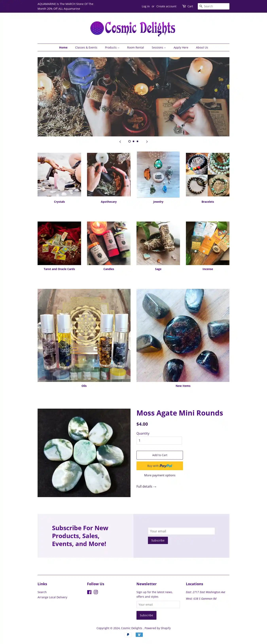This screenshot has height=644, width=267.
Task: Click the Cosmic Delights logo
Action: [133, 28]
